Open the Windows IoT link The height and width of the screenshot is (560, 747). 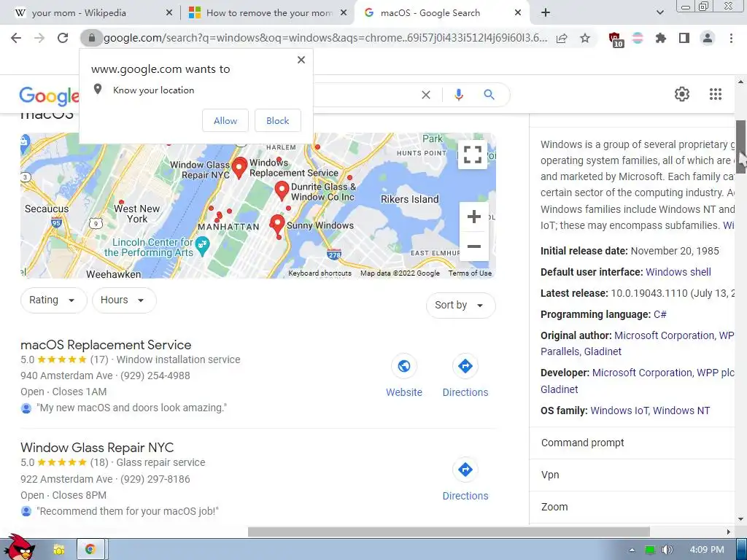click(620, 411)
